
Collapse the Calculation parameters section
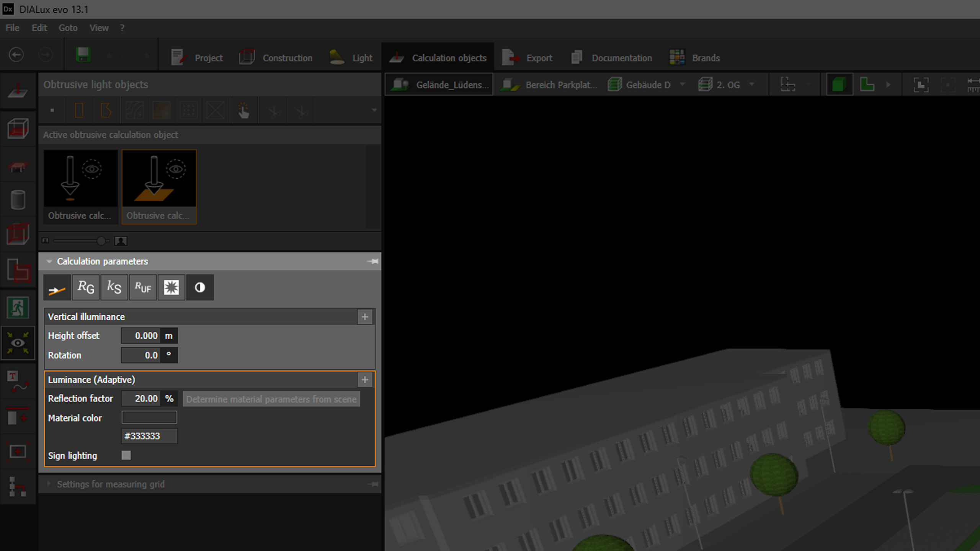click(x=49, y=261)
